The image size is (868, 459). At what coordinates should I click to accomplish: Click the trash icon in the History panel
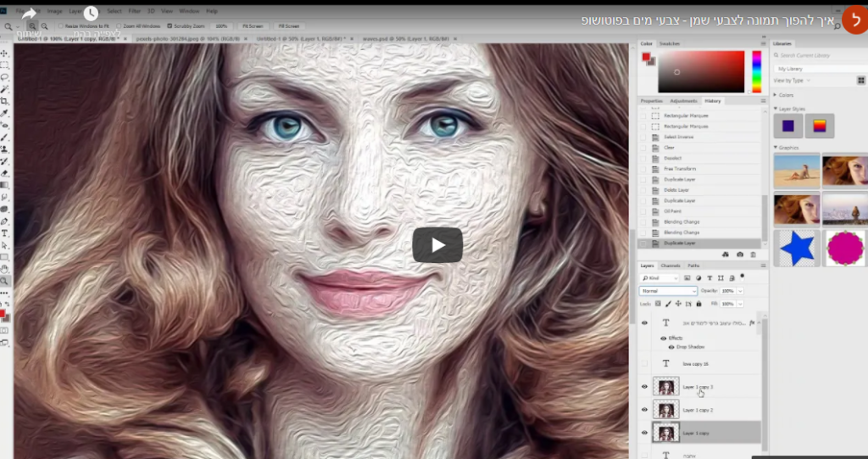pos(753,255)
